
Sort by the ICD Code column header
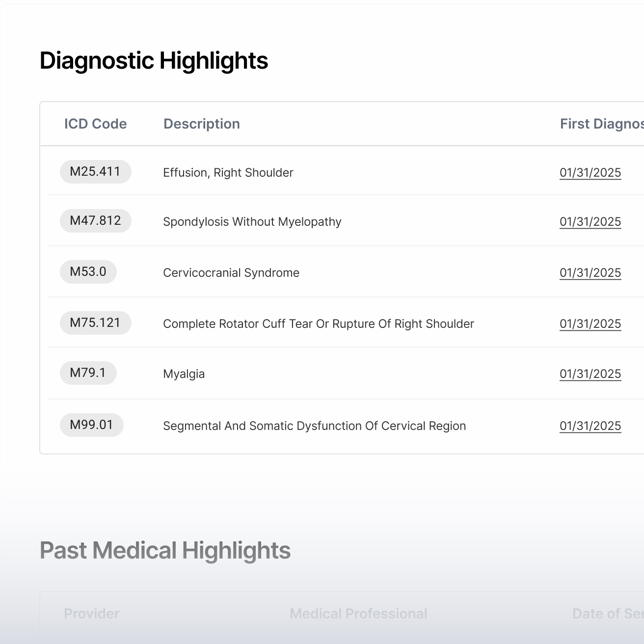[x=95, y=124]
